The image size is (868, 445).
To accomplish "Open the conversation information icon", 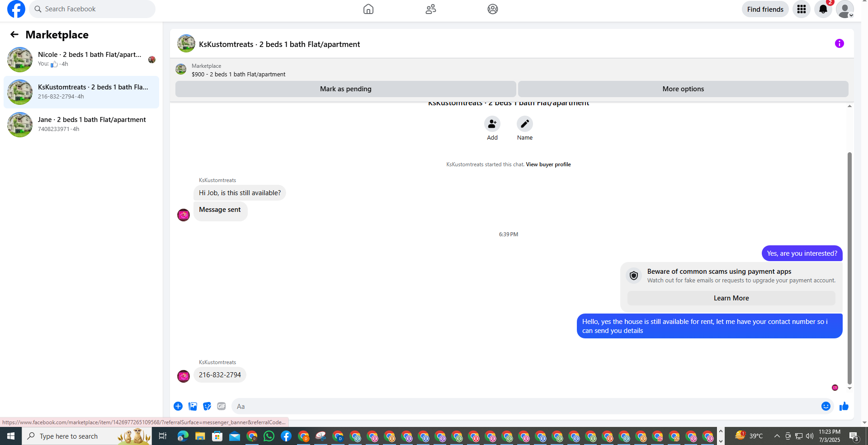I will (840, 43).
